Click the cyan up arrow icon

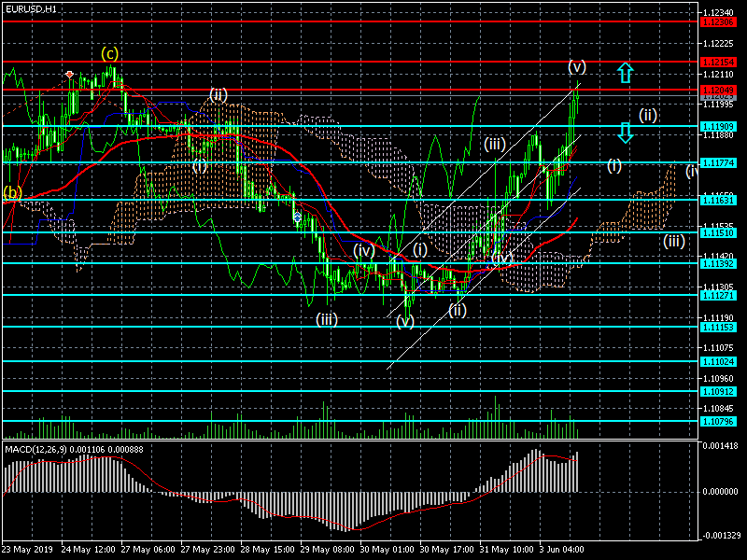coord(626,72)
